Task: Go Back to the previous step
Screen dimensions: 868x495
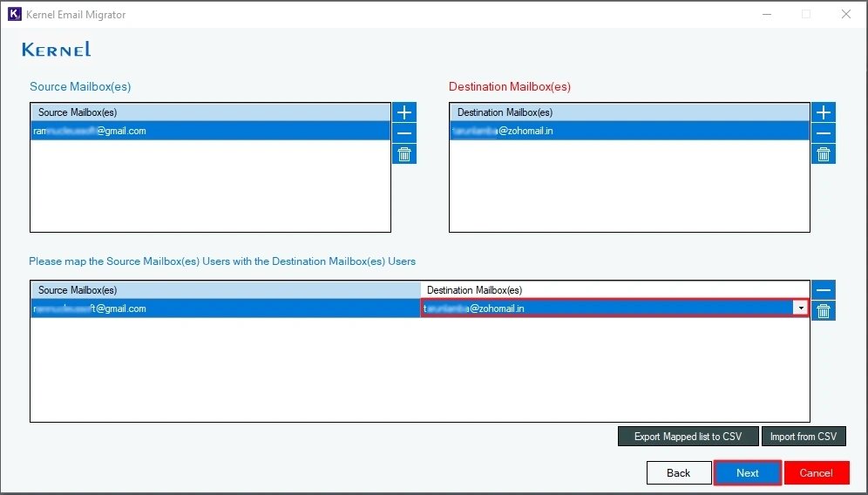Action: [x=678, y=473]
